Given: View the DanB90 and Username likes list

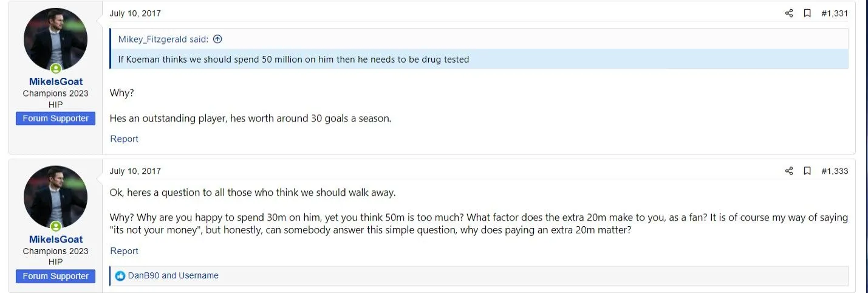Looking at the screenshot, I should pos(173,276).
